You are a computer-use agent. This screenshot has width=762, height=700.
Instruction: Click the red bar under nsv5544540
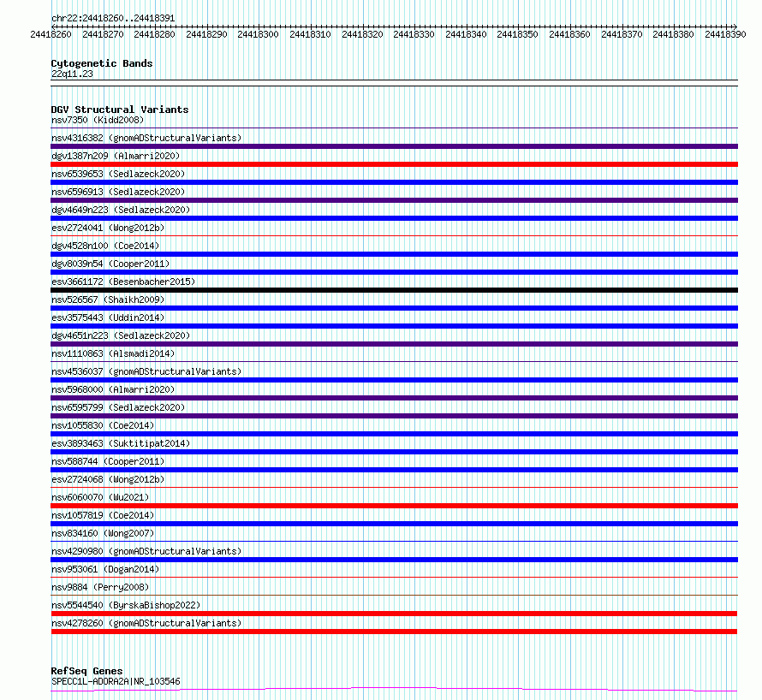coord(394,614)
